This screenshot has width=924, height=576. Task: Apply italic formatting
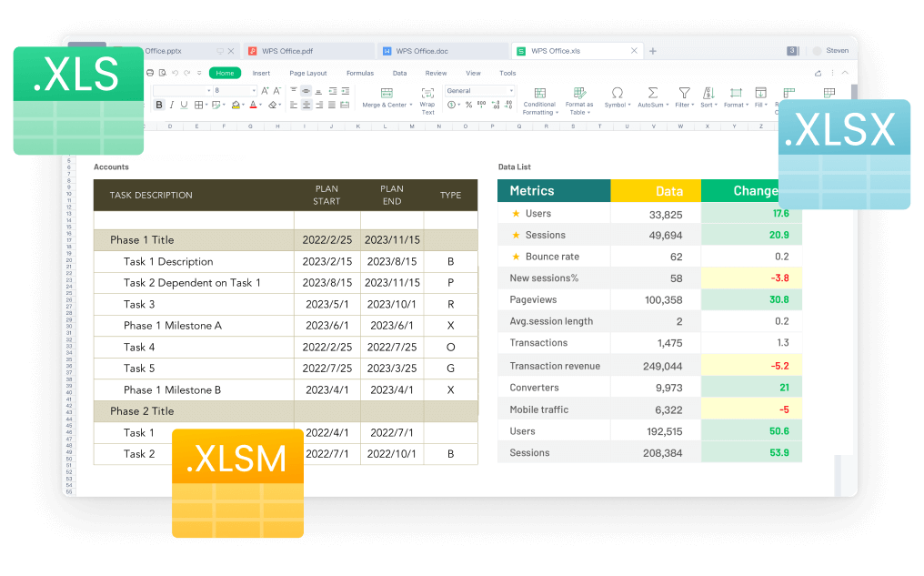pyautogui.click(x=171, y=104)
